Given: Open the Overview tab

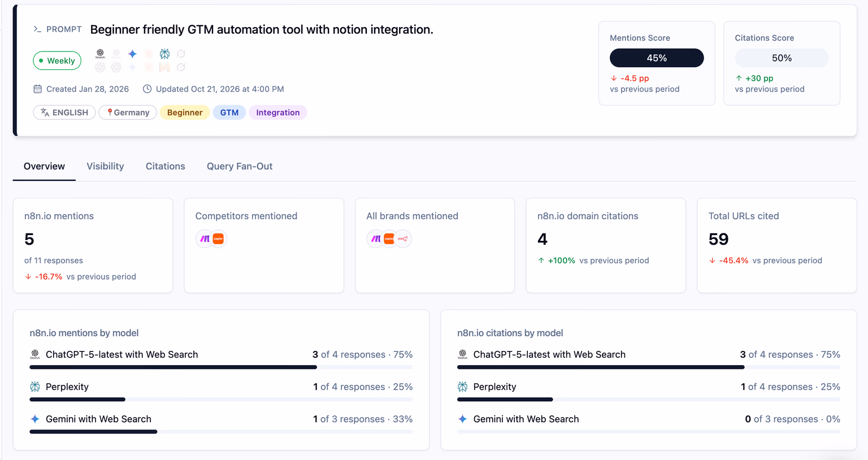Looking at the screenshot, I should [44, 166].
